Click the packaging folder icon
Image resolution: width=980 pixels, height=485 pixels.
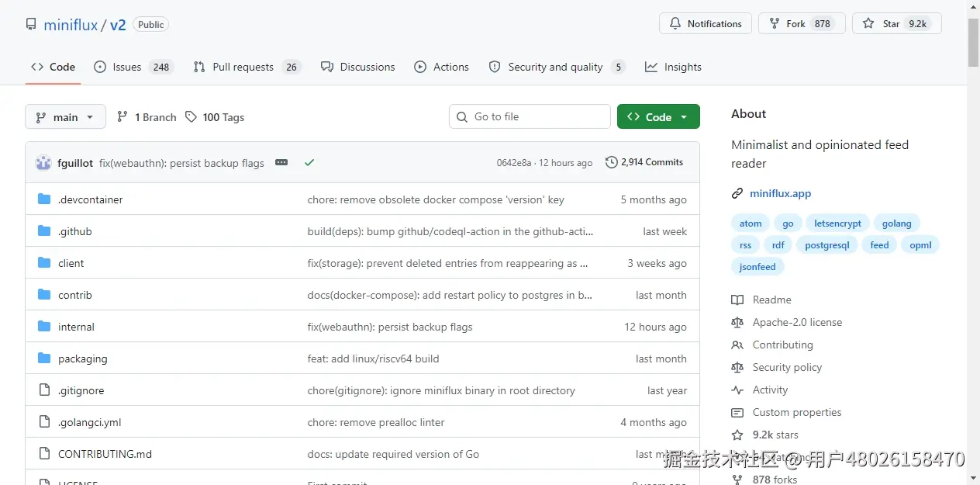pos(44,359)
